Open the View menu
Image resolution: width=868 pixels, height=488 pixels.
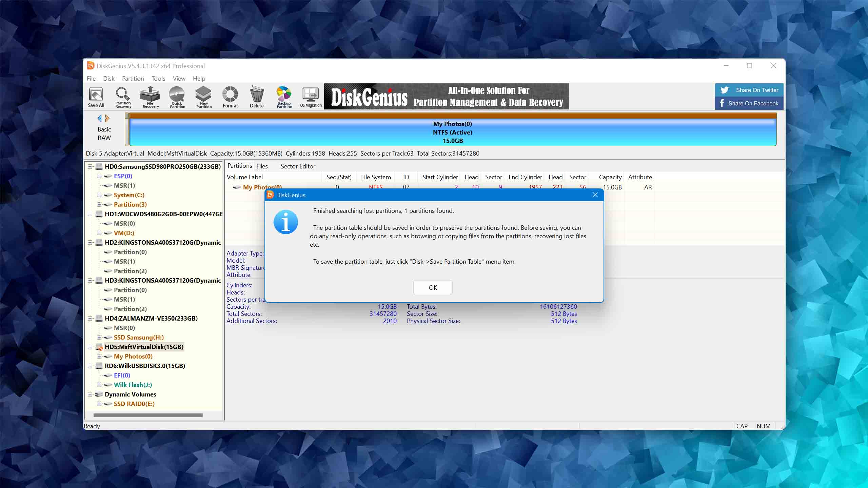(x=179, y=79)
